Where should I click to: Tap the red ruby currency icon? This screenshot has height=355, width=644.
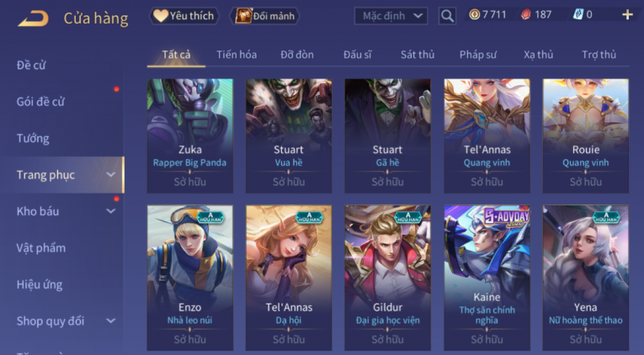pyautogui.click(x=525, y=15)
